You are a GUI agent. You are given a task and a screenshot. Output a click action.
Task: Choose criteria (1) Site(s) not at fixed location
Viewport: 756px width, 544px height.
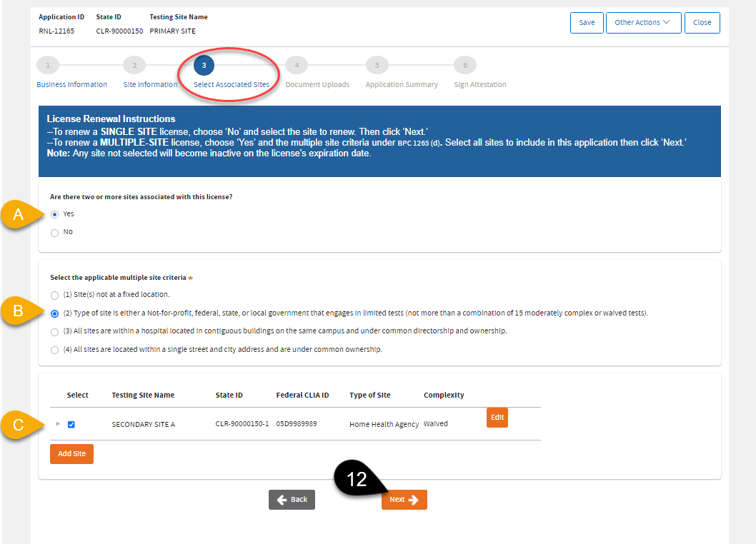55,295
